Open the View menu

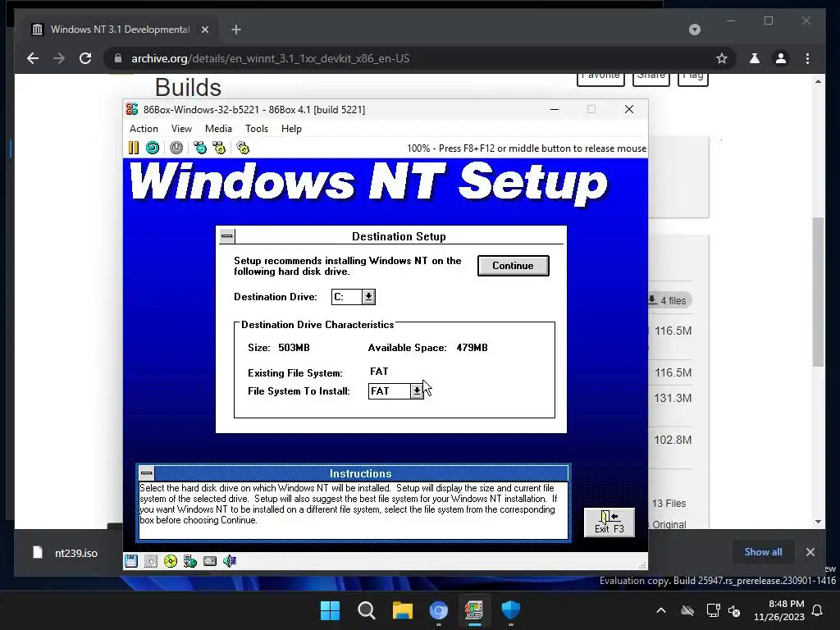click(181, 129)
